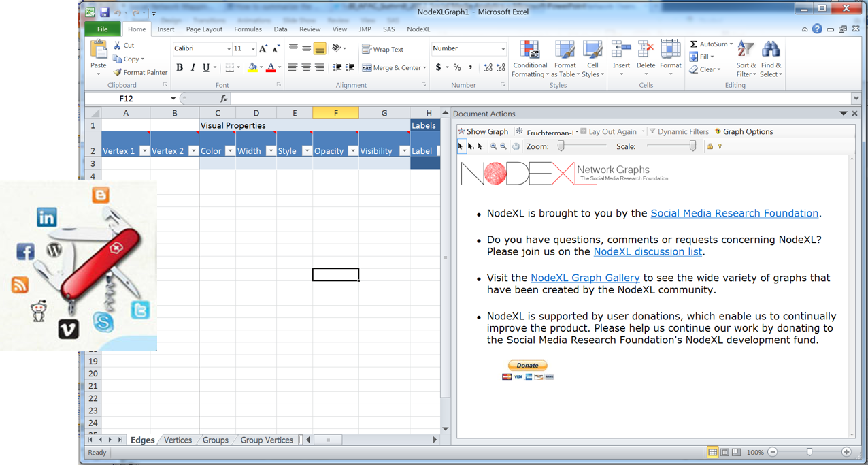Image resolution: width=868 pixels, height=465 pixels.
Task: Visit the NodeXL Graph Gallery link
Action: tap(585, 278)
